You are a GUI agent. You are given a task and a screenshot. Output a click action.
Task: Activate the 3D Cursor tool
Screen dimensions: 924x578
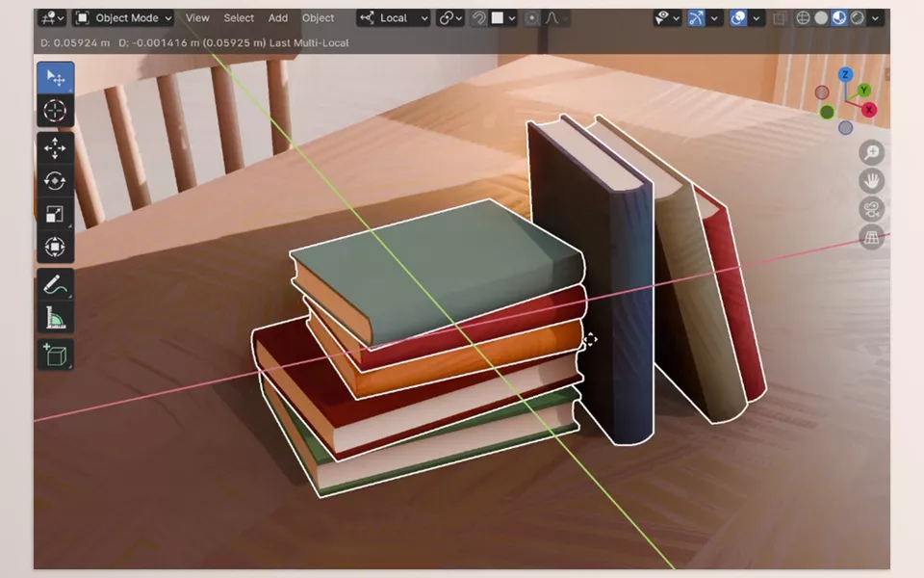click(x=55, y=110)
